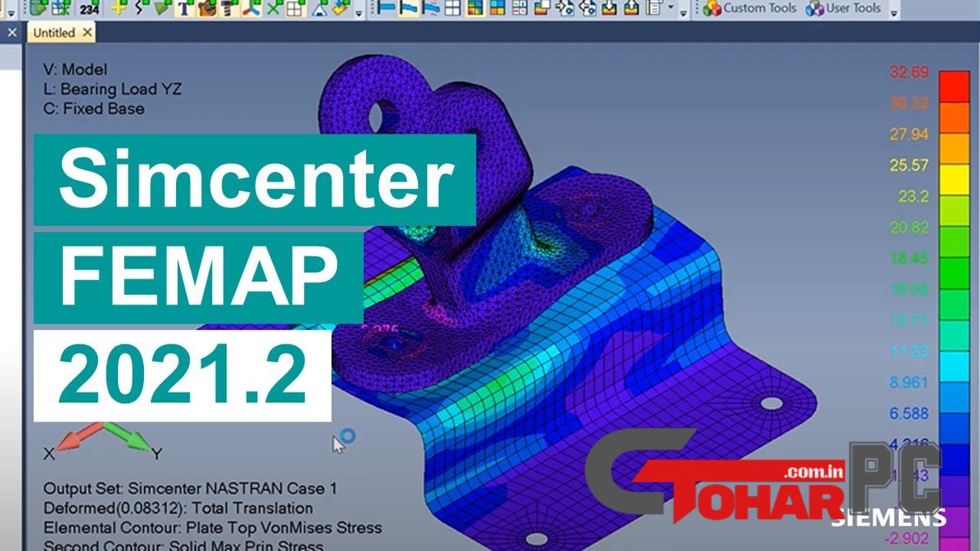
Task: Toggle the brown solid display icon
Action: [x=206, y=8]
